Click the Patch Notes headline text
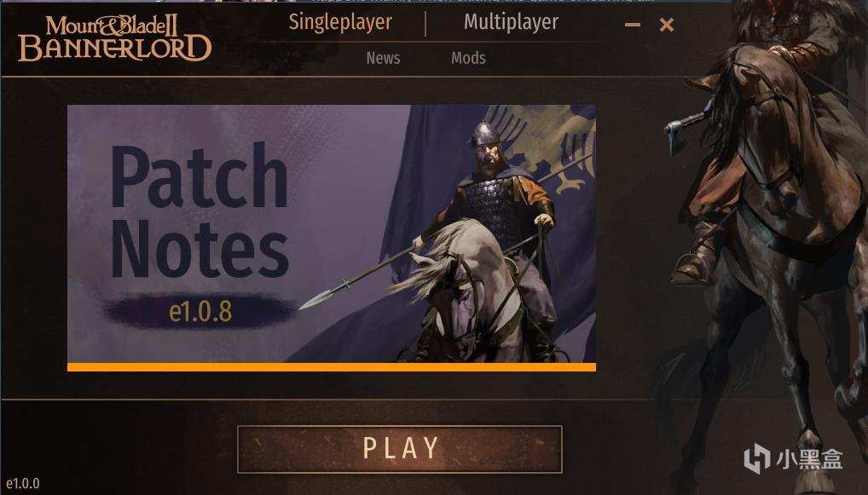868x495 pixels. pos(200,210)
